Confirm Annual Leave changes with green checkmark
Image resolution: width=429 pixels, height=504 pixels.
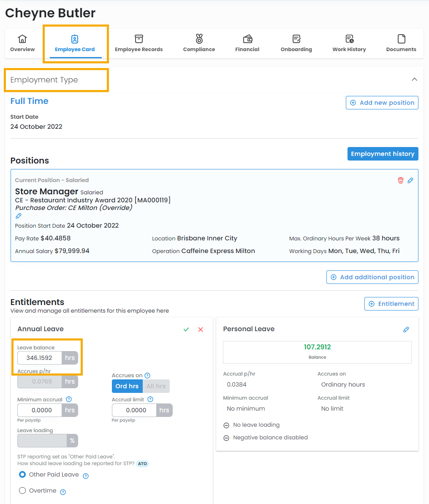click(186, 330)
